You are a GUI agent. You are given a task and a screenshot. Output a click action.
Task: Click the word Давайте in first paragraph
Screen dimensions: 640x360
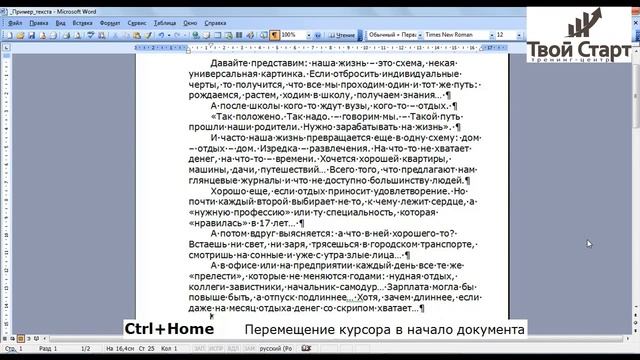click(230, 63)
